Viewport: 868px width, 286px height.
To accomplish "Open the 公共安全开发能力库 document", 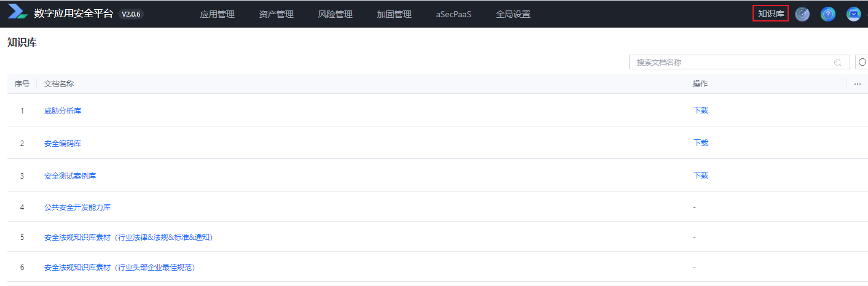I will 77,207.
